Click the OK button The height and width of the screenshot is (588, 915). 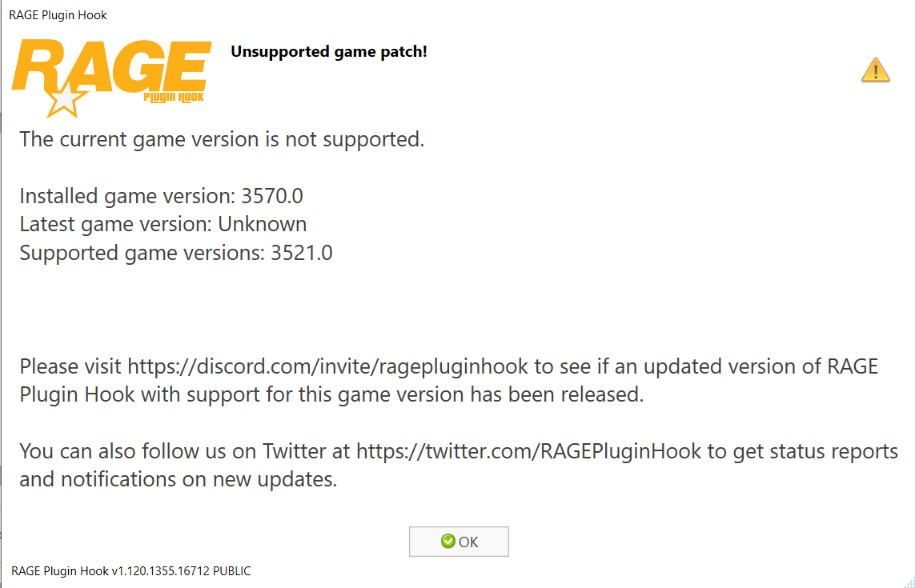pos(459,542)
